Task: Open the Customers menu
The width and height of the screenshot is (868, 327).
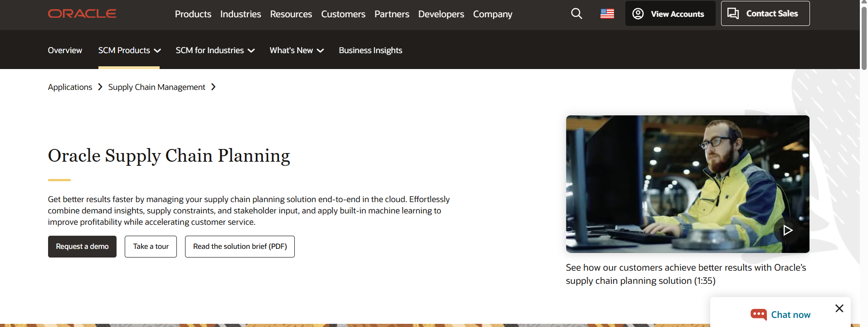Action: pos(343,14)
